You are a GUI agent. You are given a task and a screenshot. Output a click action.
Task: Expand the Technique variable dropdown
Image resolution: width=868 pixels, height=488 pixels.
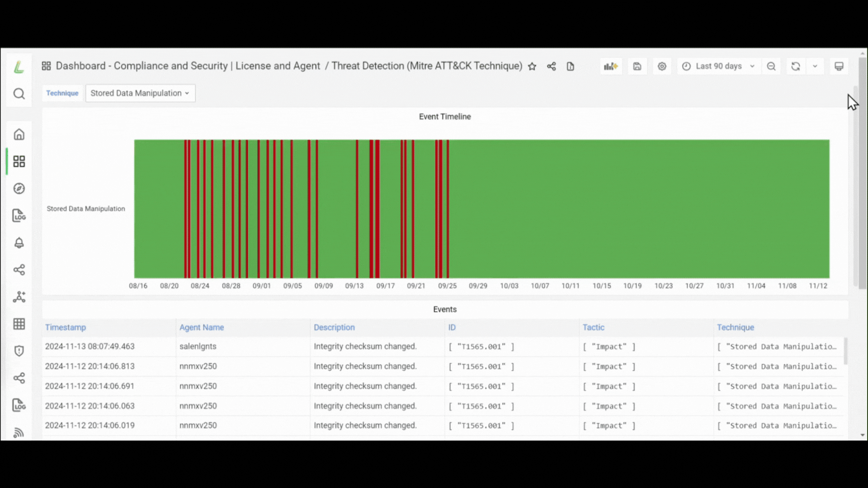140,93
